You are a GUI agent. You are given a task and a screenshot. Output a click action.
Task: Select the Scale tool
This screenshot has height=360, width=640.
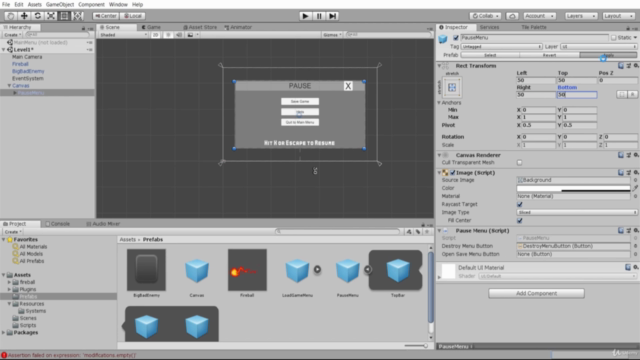51,16
